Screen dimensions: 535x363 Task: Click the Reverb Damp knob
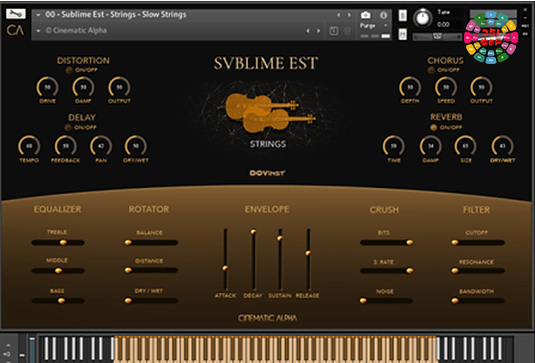click(x=431, y=146)
